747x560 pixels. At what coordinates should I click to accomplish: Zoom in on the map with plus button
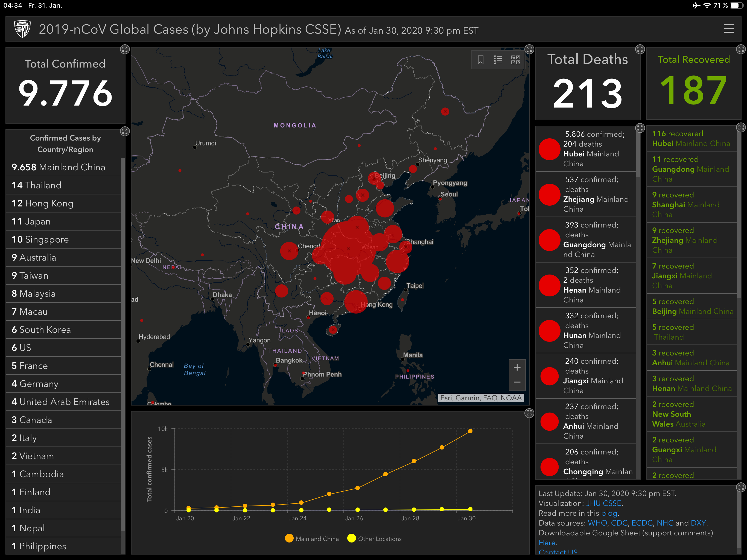pyautogui.click(x=517, y=367)
